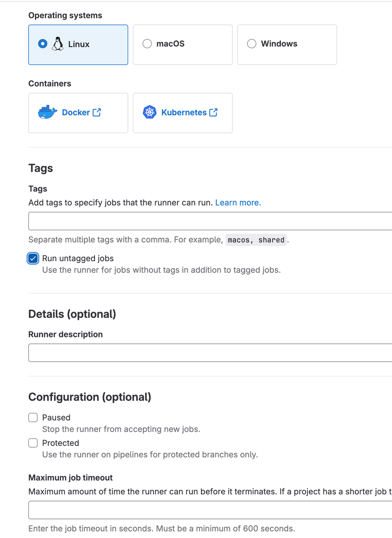392x538 pixels.
Task: Enable the Paused checkbox
Action: click(x=33, y=418)
